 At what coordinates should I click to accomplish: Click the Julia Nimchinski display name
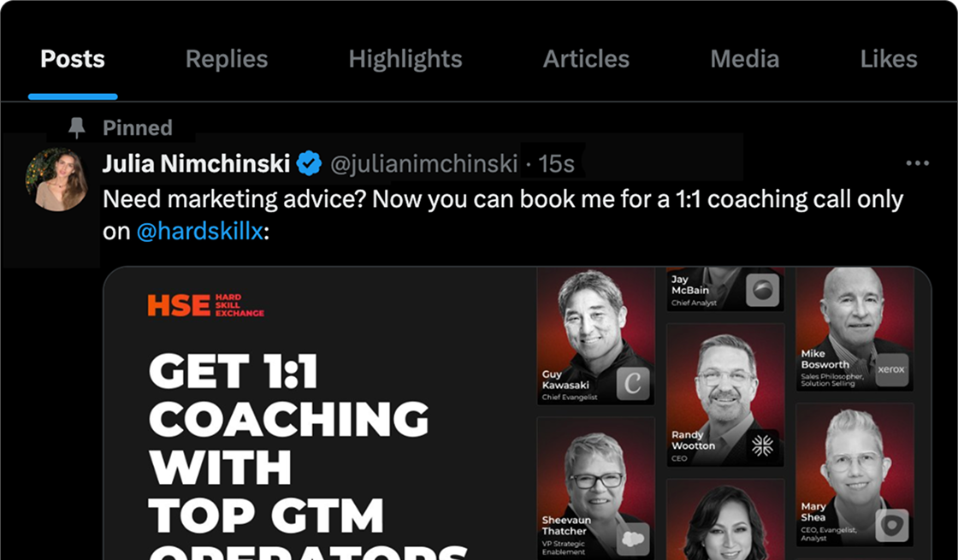(x=196, y=163)
